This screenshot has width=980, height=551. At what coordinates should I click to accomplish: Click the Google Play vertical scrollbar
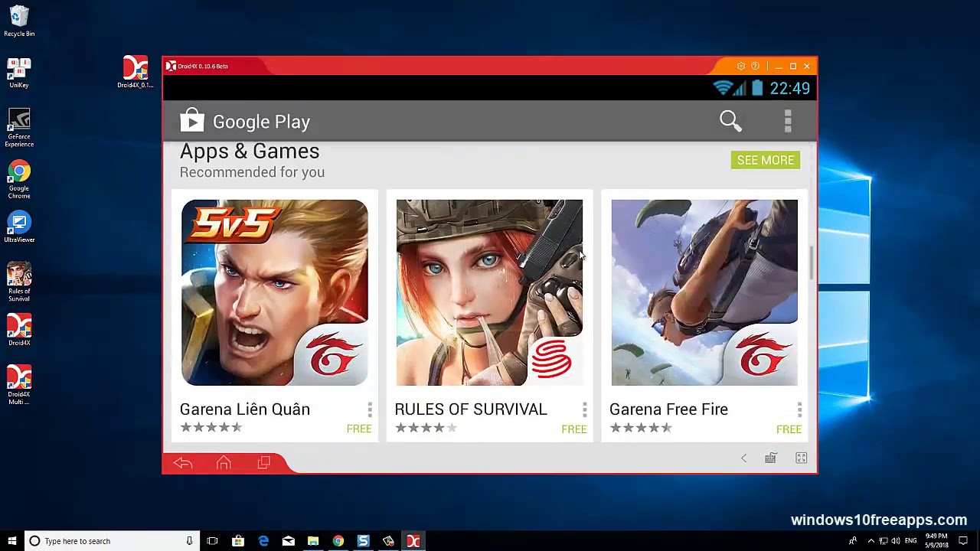812,262
